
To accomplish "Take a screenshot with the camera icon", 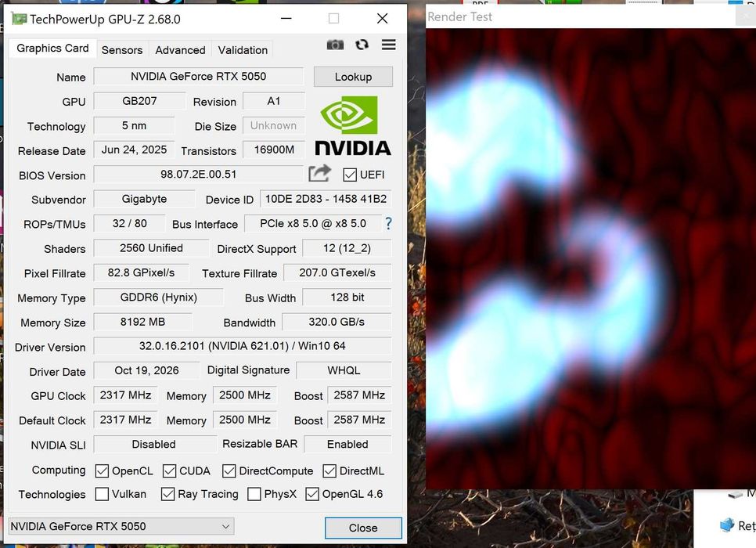I will pyautogui.click(x=335, y=45).
